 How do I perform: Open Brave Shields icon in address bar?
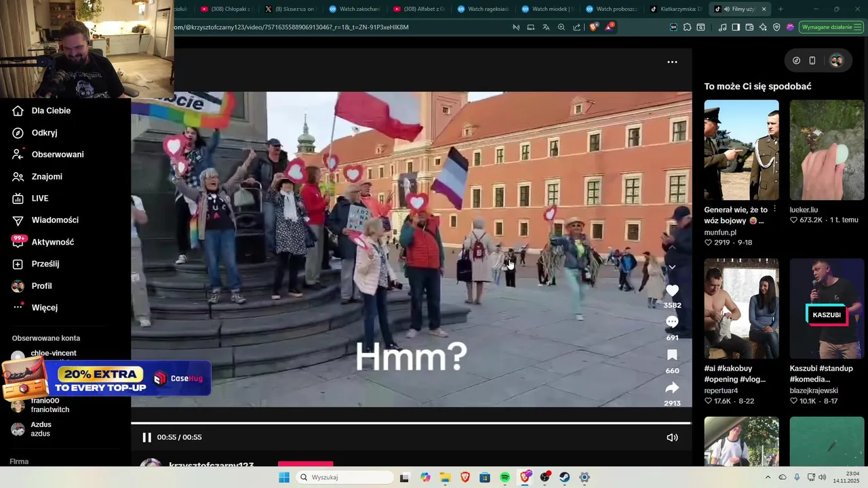(593, 27)
